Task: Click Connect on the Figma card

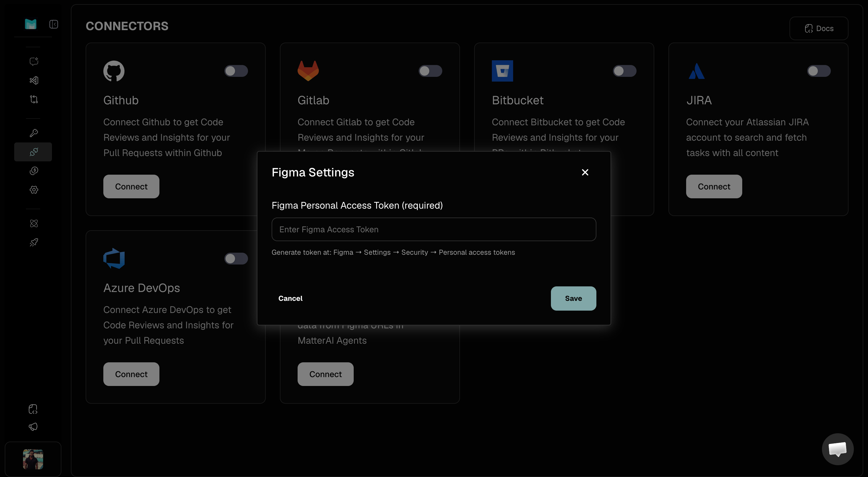Action: click(325, 374)
